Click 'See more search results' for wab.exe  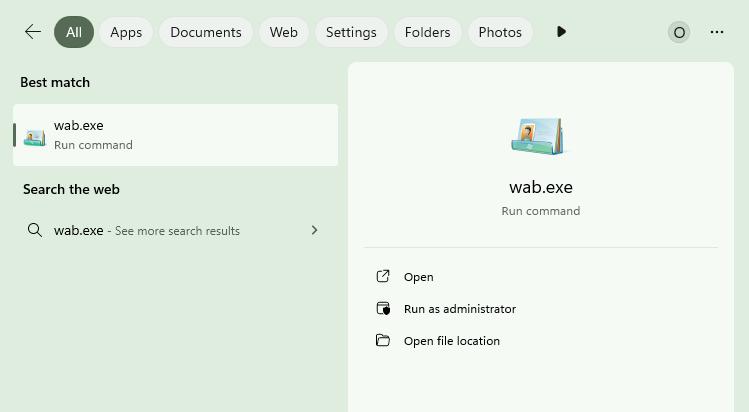pyautogui.click(x=177, y=231)
